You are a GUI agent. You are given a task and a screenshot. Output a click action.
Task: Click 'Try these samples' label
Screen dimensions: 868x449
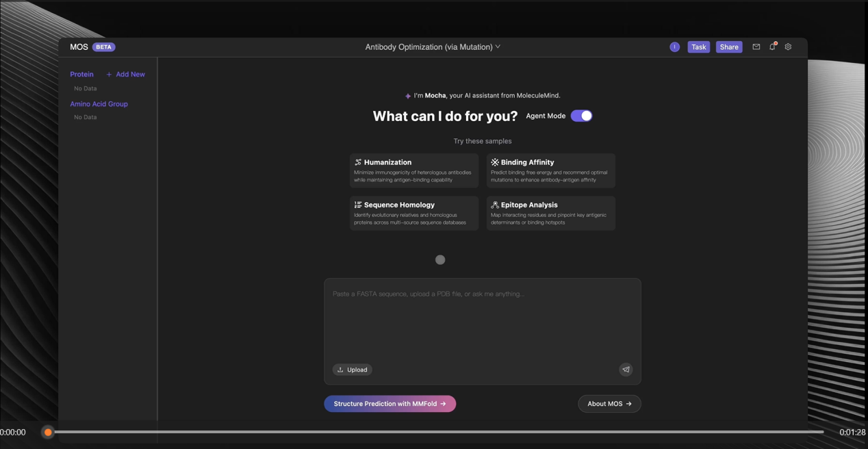coord(483,141)
